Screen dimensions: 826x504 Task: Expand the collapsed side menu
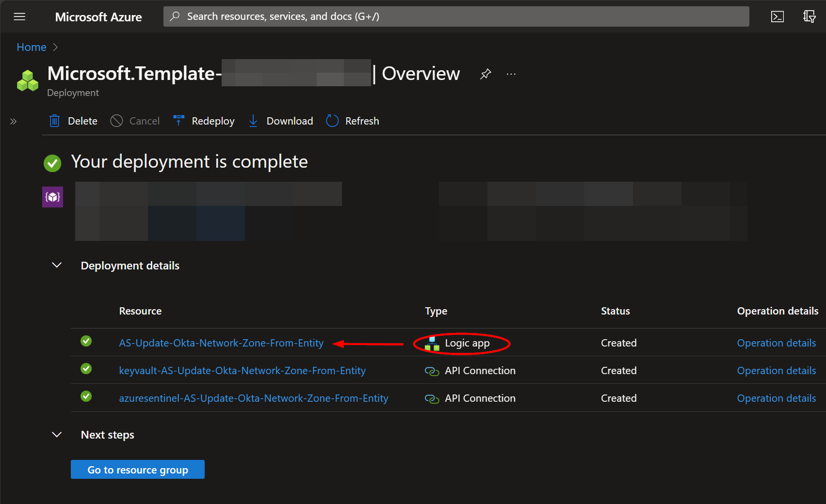click(13, 121)
